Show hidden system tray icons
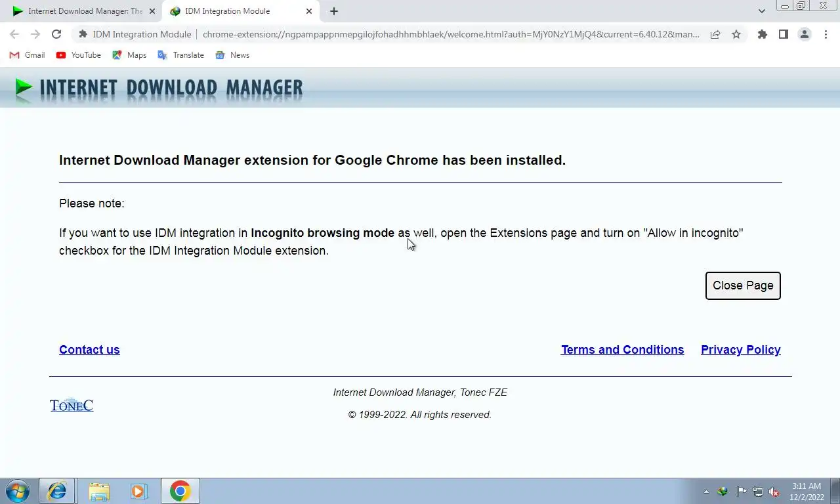840x504 pixels. tap(706, 492)
